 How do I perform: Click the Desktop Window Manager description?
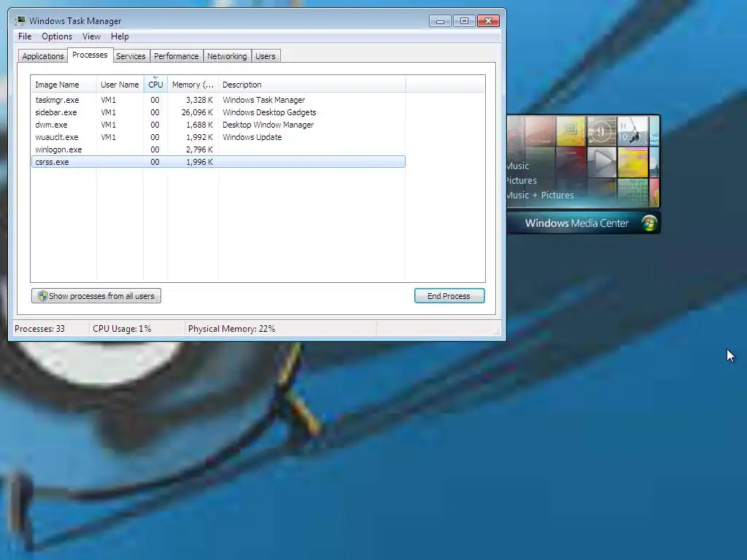[x=268, y=125]
